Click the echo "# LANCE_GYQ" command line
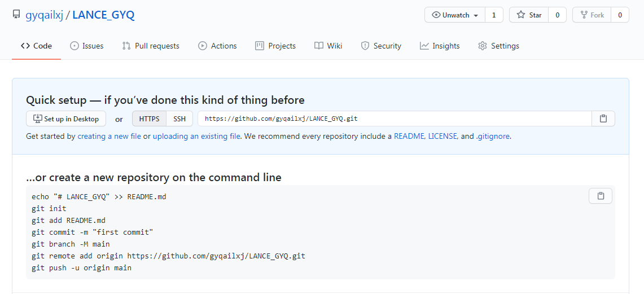 (x=99, y=197)
